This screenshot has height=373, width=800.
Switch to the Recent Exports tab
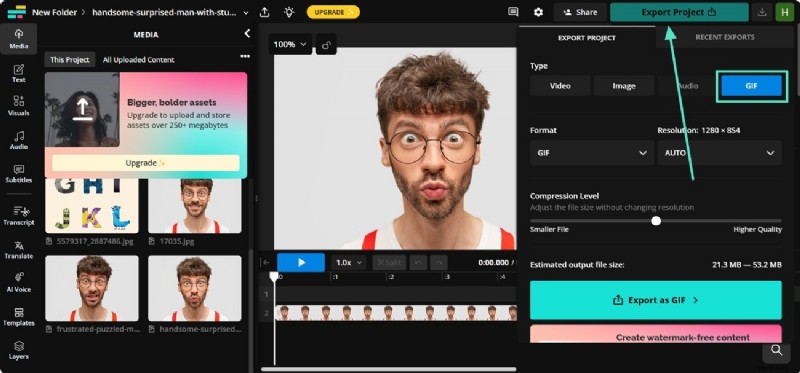click(x=724, y=37)
